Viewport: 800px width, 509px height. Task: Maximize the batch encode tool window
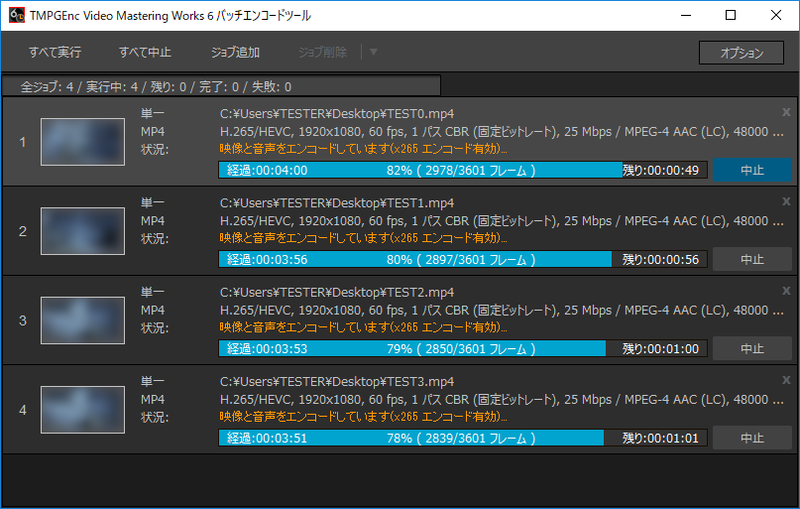731,15
